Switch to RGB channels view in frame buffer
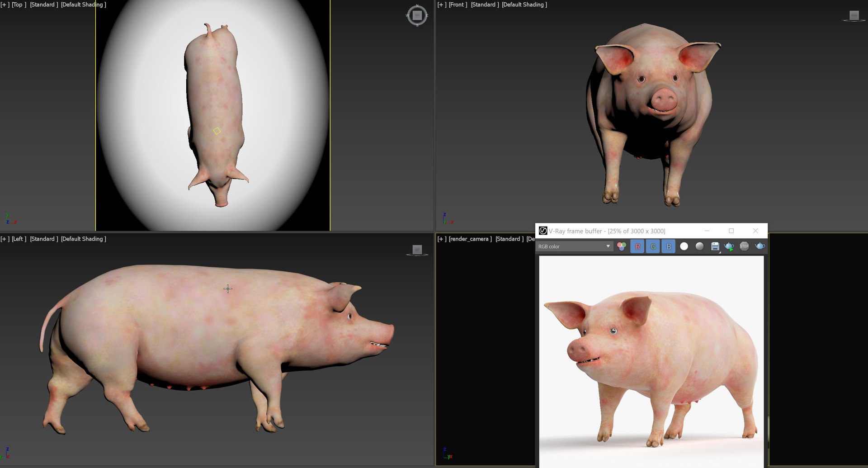Viewport: 868px width, 468px height. (622, 246)
